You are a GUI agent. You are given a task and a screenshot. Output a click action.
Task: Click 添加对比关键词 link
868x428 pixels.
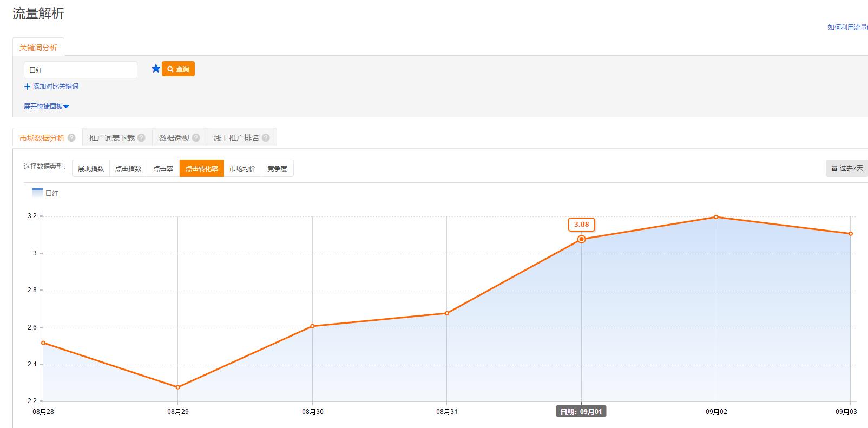pyautogui.click(x=51, y=87)
